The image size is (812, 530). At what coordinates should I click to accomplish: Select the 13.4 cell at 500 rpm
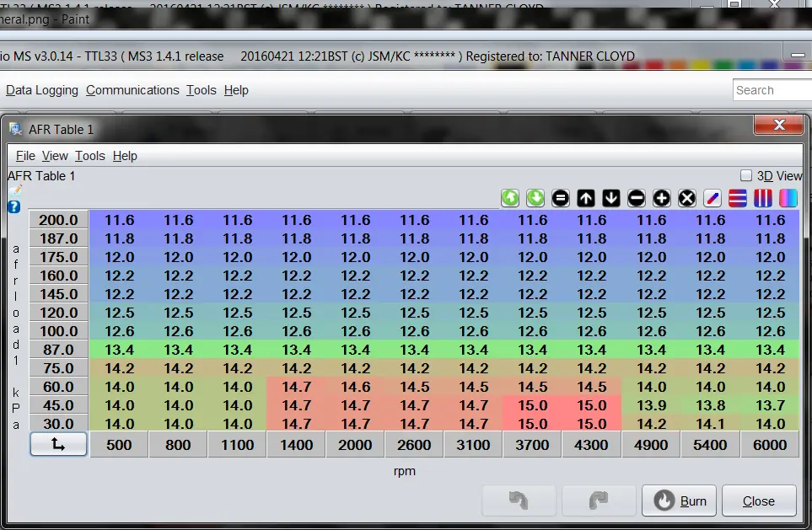pos(119,350)
